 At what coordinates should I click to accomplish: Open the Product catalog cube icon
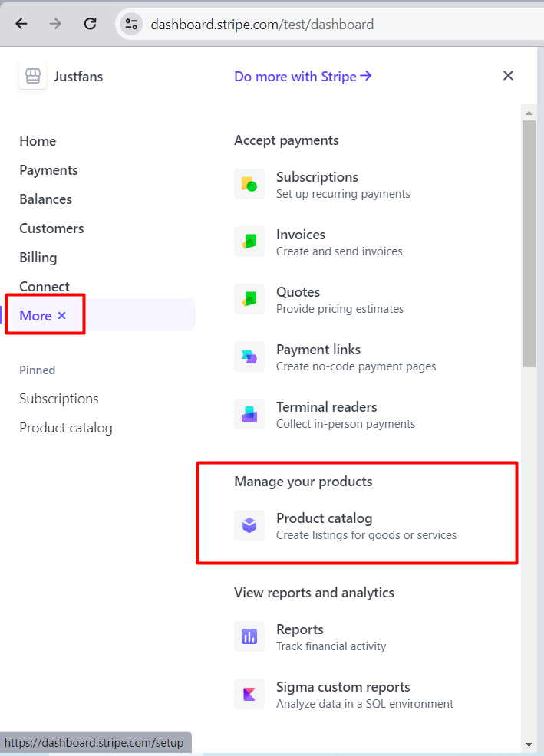coord(249,525)
